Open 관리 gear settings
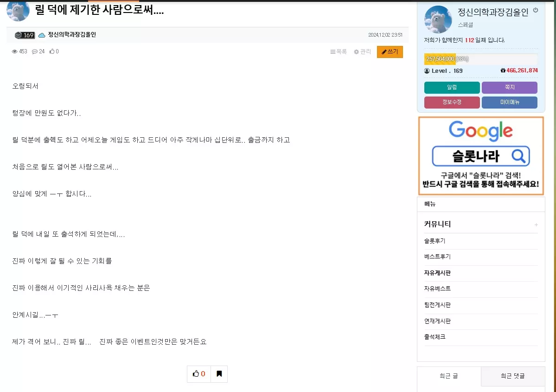556x392 pixels. pyautogui.click(x=362, y=52)
